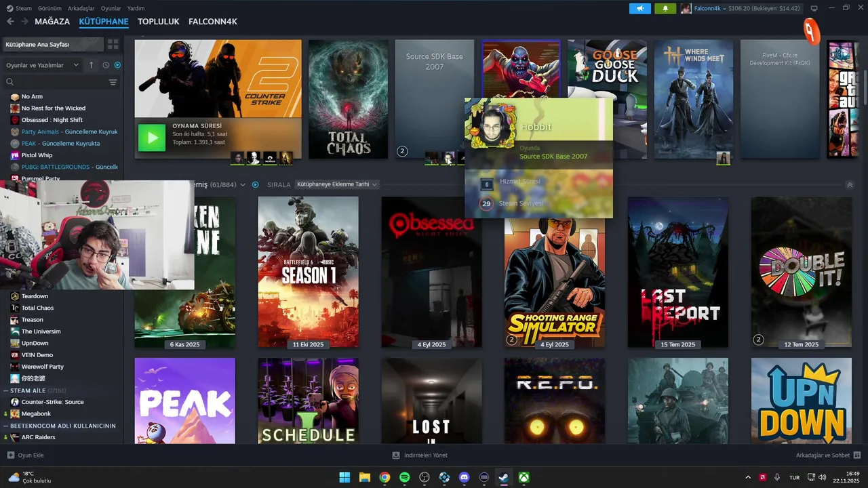Open Google Chrome from the taskbar
Image resolution: width=868 pixels, height=488 pixels.
(384, 477)
